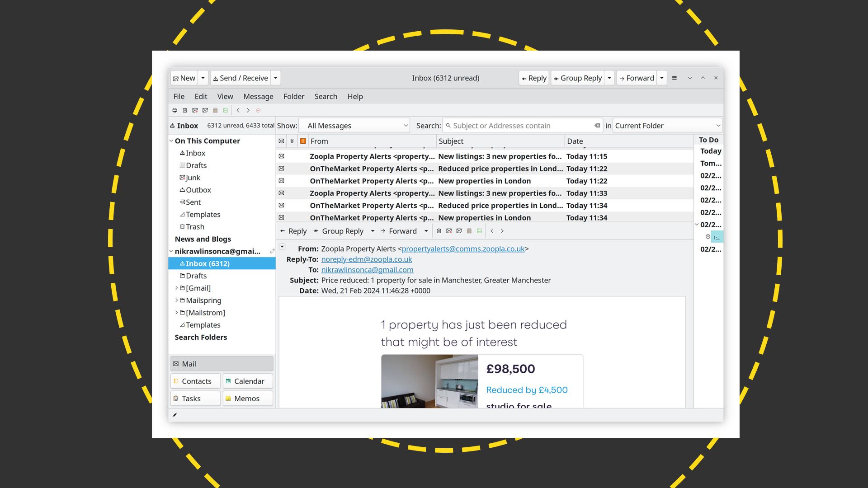Sort by the orange flagged column header
868x488 pixels.
coord(303,141)
